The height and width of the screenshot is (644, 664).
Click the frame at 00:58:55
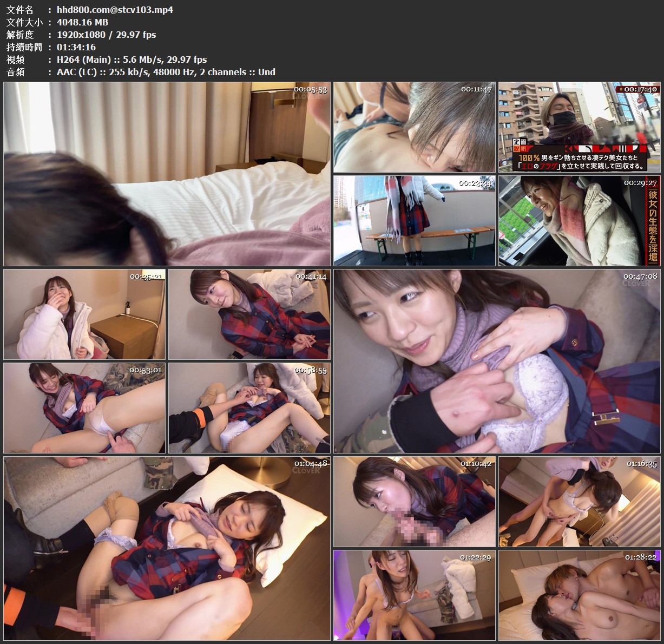(x=249, y=408)
